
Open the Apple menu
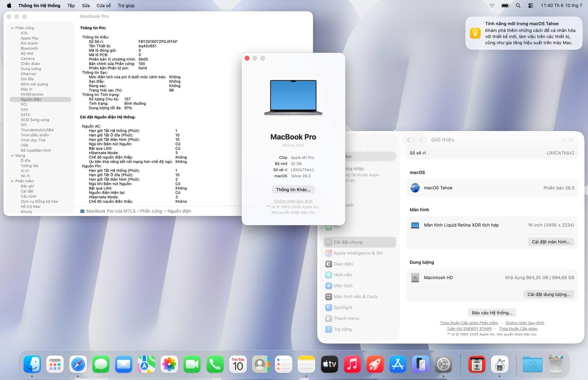coord(9,5)
